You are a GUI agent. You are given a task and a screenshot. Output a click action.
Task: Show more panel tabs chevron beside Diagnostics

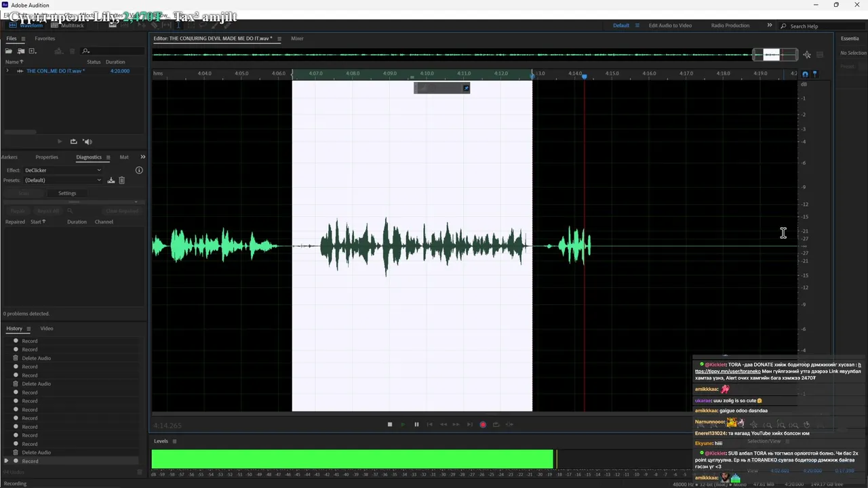pos(142,157)
